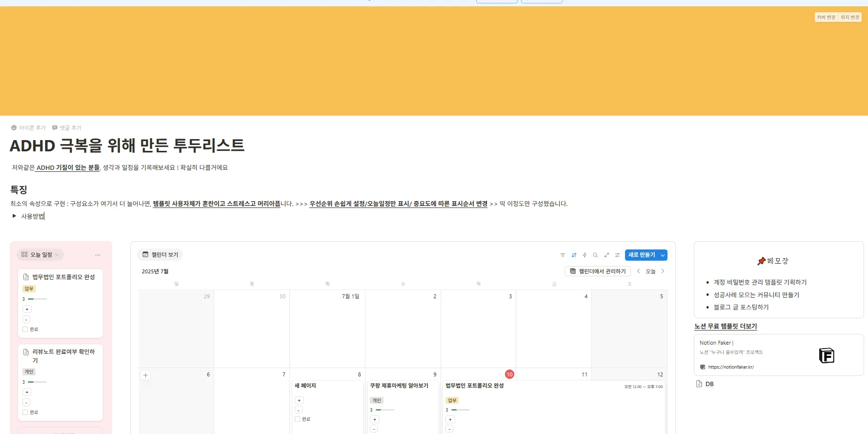Click today's date marker 10
The width and height of the screenshot is (868, 434).
point(509,374)
